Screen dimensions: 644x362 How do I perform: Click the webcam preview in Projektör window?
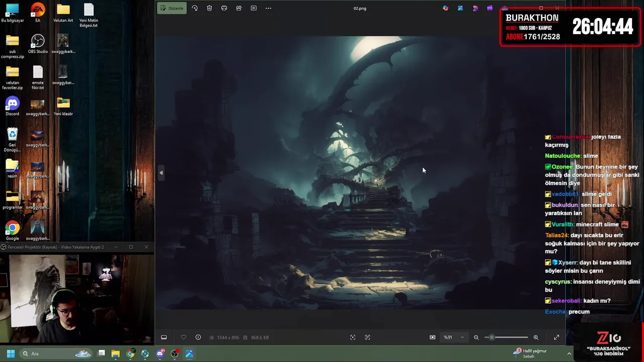pyautogui.click(x=77, y=298)
